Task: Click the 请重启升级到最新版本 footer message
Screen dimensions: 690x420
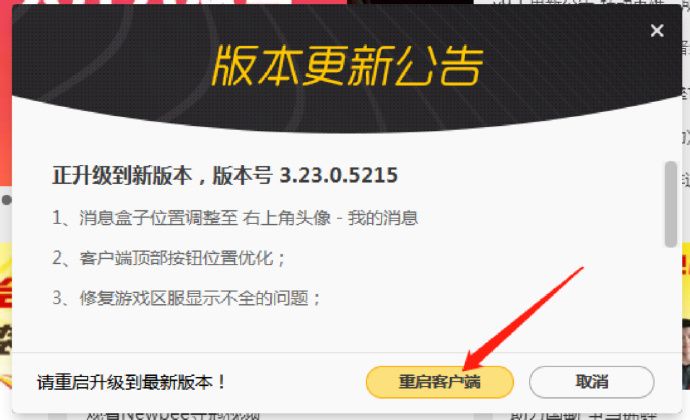Action: [x=131, y=382]
